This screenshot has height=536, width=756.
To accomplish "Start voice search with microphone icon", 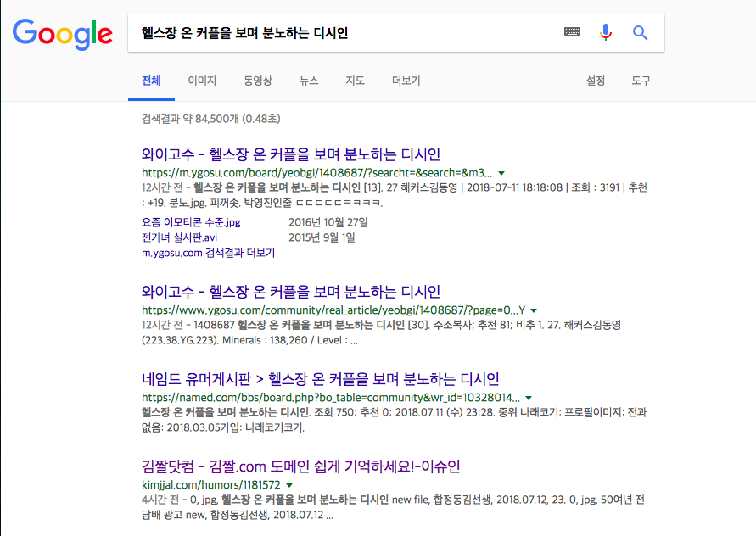I will point(606,32).
